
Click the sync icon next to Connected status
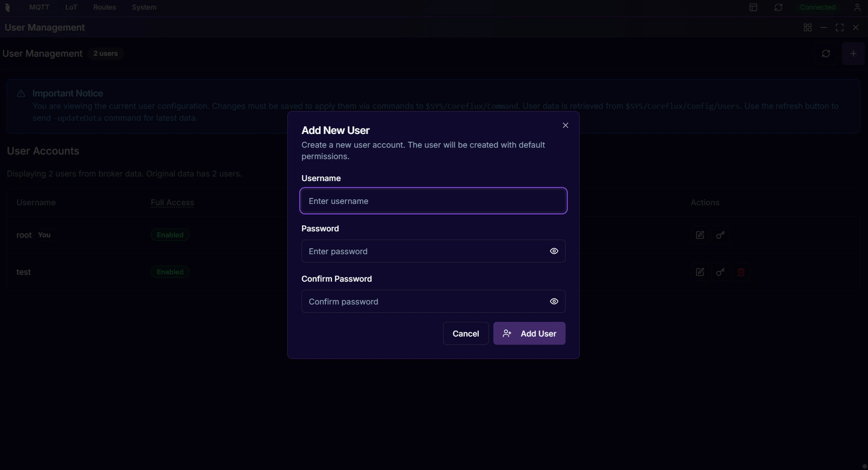[778, 7]
